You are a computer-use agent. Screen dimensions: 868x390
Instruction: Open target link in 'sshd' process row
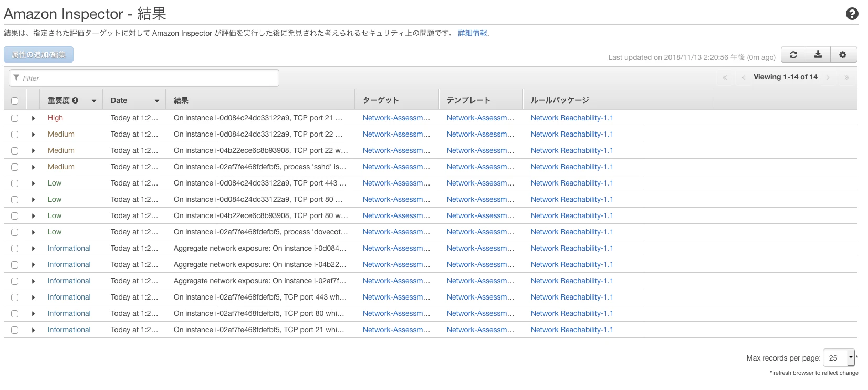coord(396,167)
